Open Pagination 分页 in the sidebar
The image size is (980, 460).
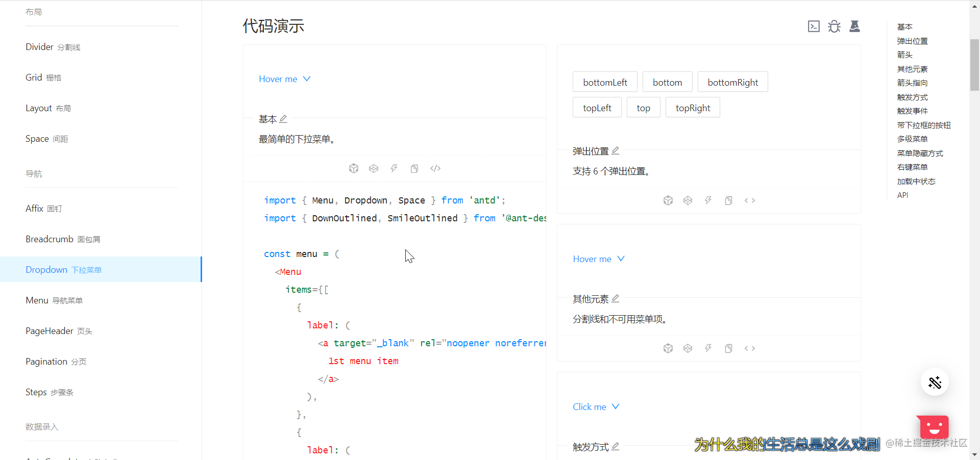coord(101,362)
